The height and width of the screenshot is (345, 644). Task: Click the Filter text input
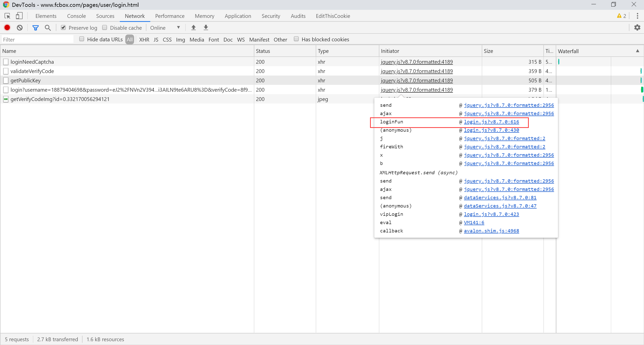click(x=38, y=40)
